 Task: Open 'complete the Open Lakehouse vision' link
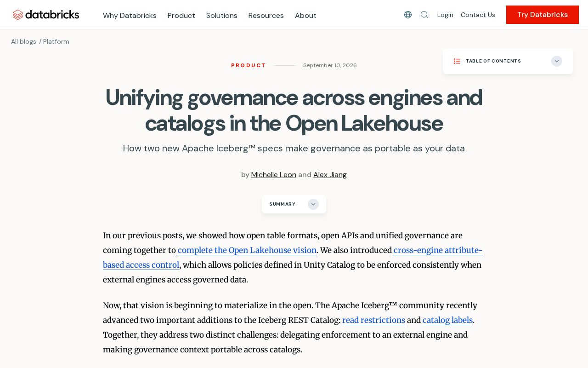[x=246, y=250]
